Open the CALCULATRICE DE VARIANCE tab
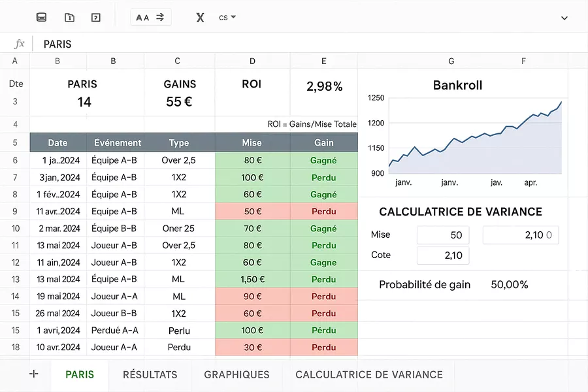Image resolution: width=588 pixels, height=392 pixels. [x=368, y=374]
